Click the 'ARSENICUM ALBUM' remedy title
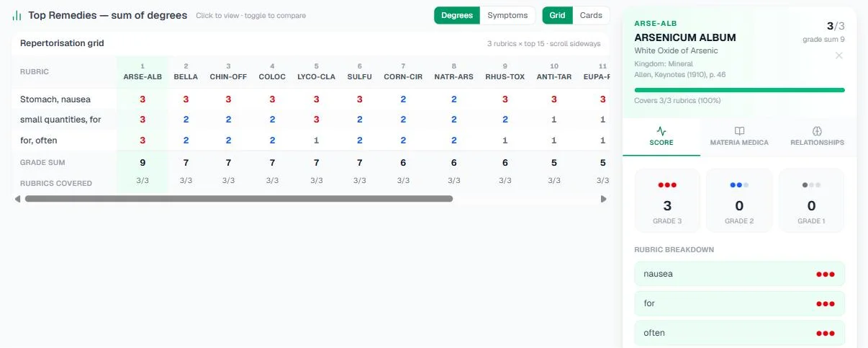The height and width of the screenshot is (348, 868). point(685,37)
